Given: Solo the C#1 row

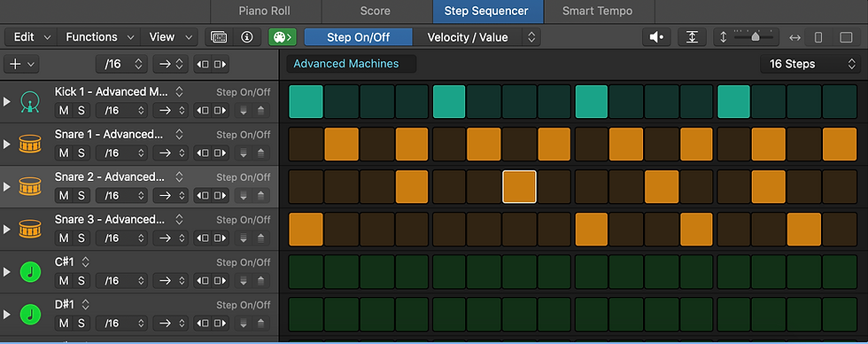Looking at the screenshot, I should (81, 280).
